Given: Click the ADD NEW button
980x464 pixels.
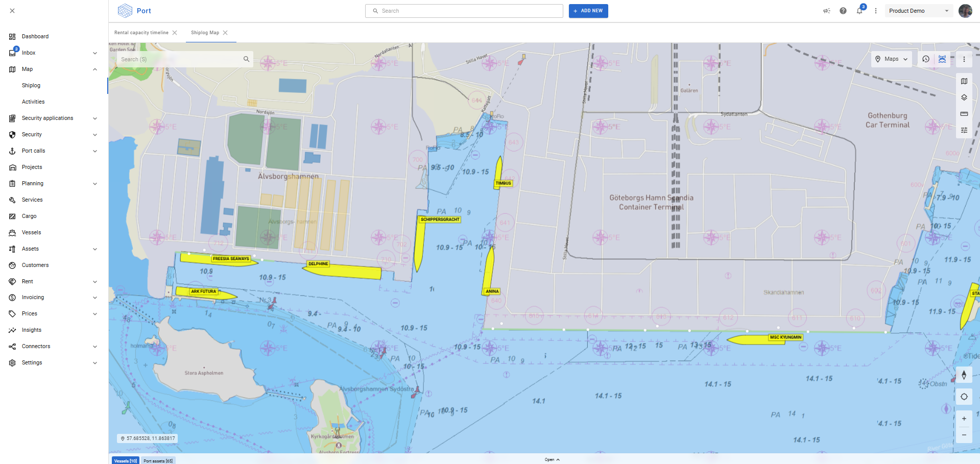Looking at the screenshot, I should (x=588, y=11).
